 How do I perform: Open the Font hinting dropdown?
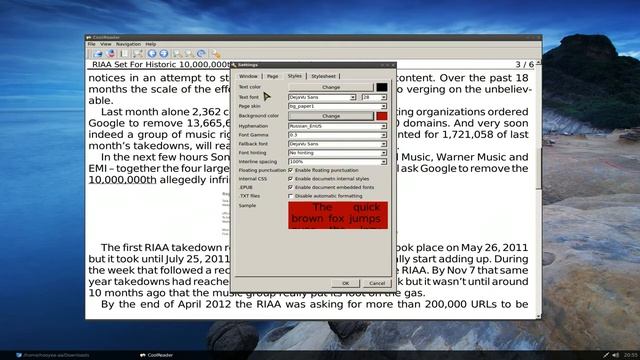pos(337,153)
